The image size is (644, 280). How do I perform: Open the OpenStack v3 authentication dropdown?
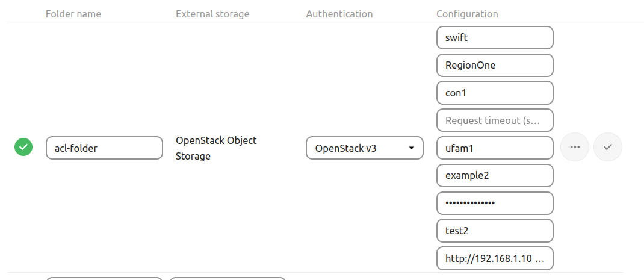(x=365, y=148)
